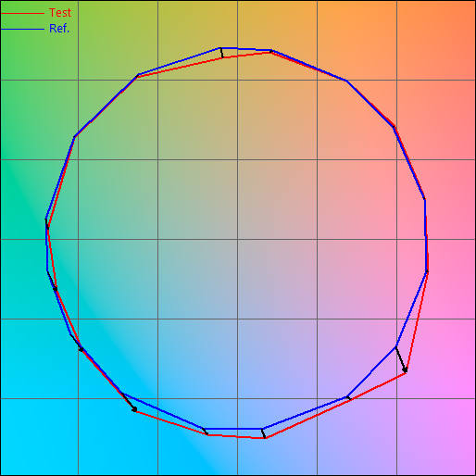The height and width of the screenshot is (476, 476).
Task: Click the red Test legend line sample
Action: coord(23,14)
